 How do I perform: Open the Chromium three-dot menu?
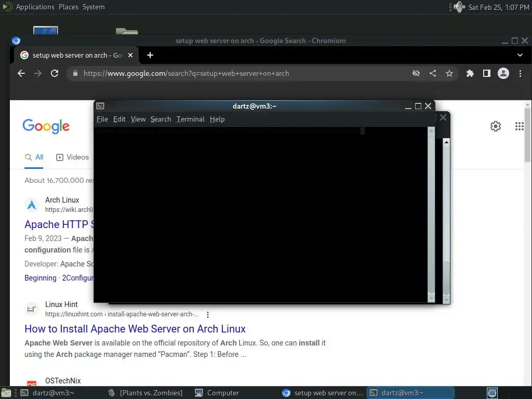(x=520, y=73)
